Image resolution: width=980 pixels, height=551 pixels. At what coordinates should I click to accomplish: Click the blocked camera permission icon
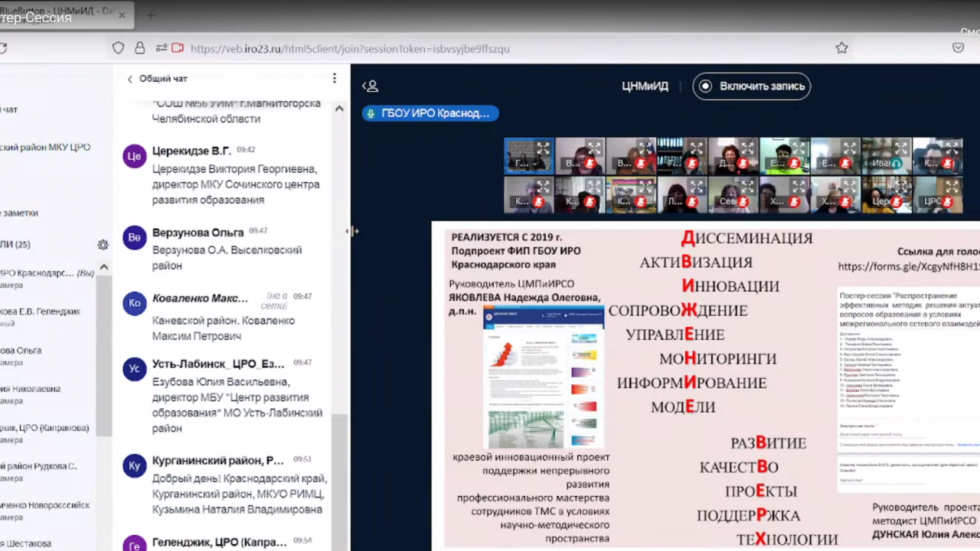click(178, 48)
